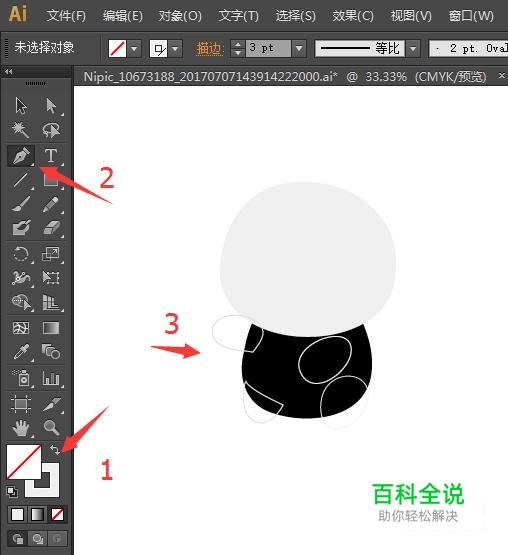
Task: Swap fill and stroke colors
Action: 55,450
